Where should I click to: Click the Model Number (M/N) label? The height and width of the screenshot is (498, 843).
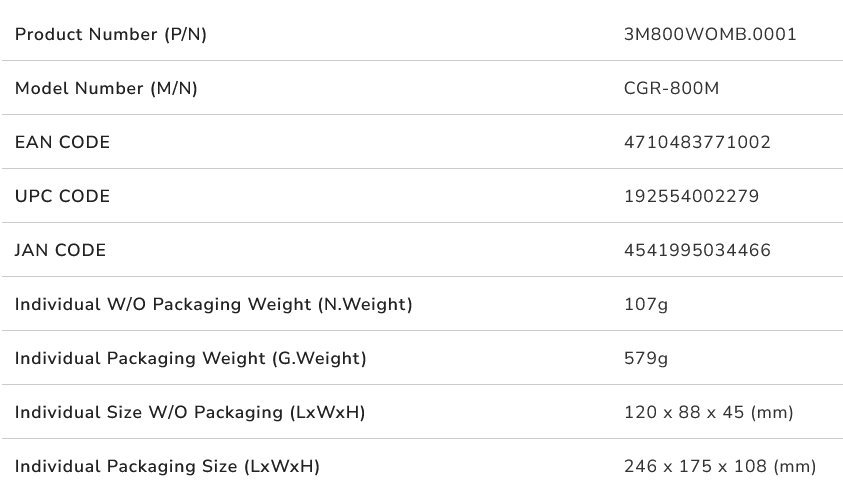[106, 88]
